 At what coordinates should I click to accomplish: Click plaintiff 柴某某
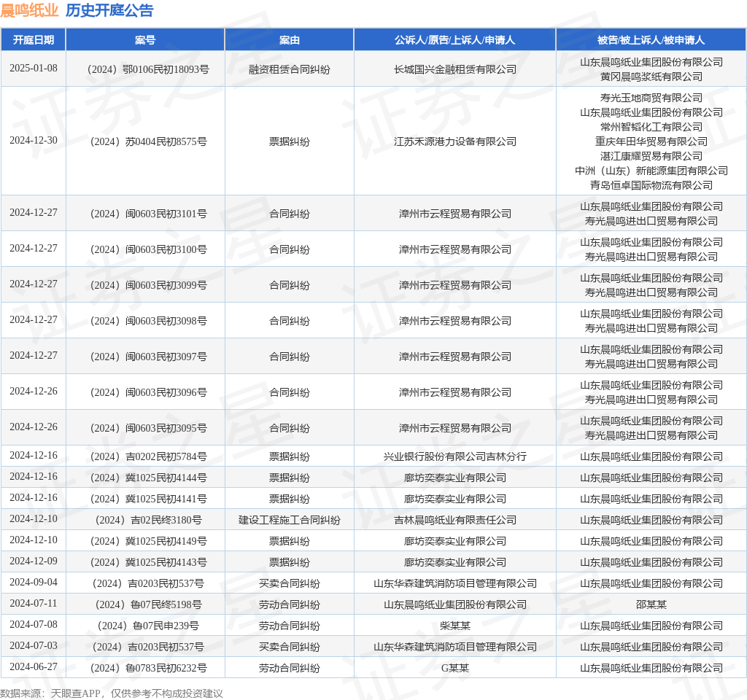click(x=455, y=626)
